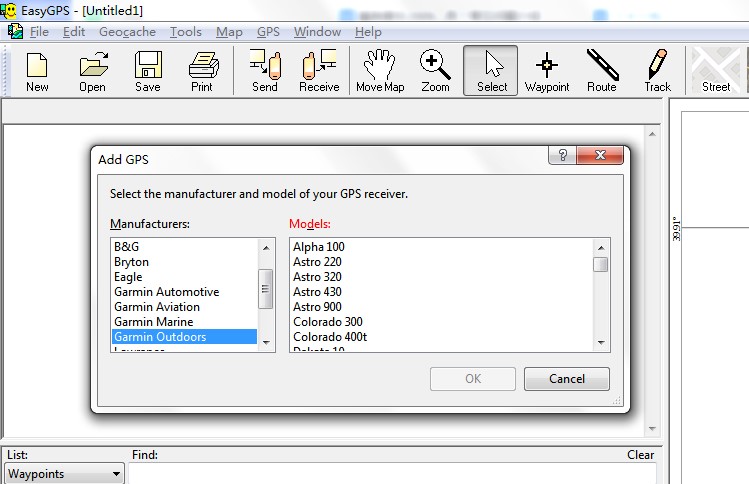
Task: Open a file with the Open icon
Action: coord(92,70)
